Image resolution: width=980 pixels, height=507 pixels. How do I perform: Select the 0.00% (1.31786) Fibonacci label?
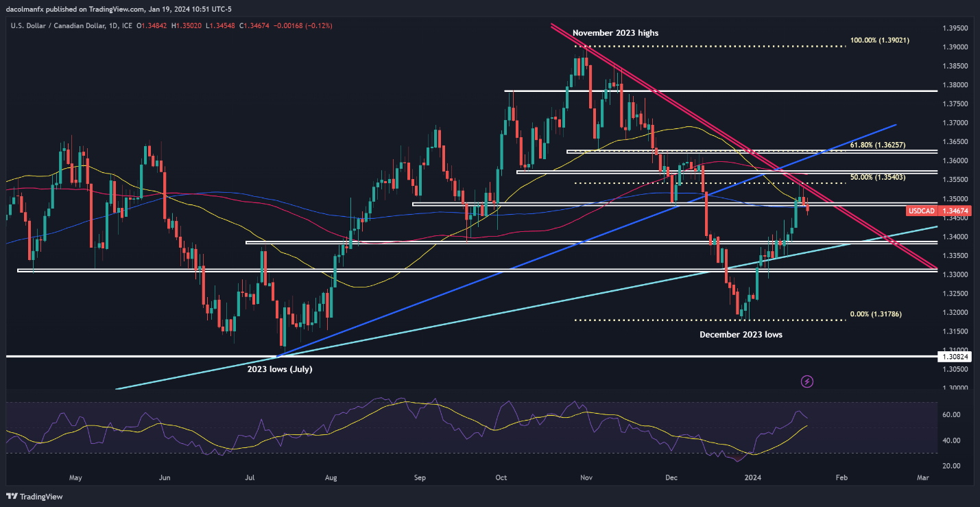876,314
